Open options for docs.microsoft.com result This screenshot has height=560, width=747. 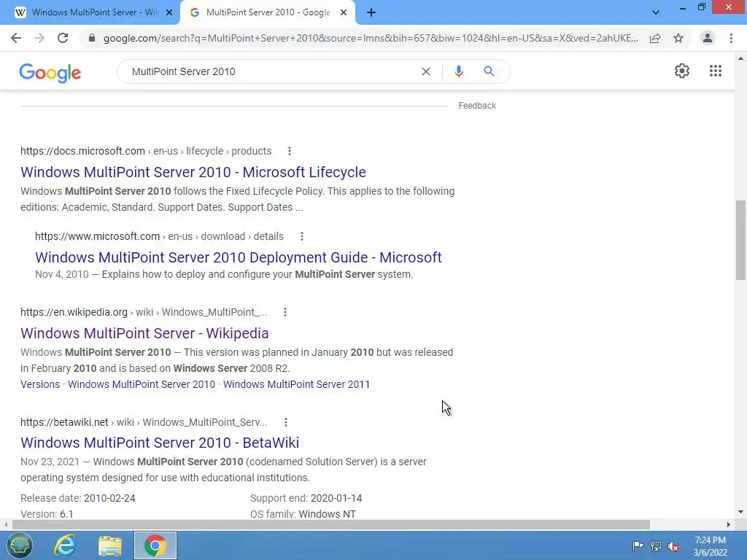[x=289, y=151]
